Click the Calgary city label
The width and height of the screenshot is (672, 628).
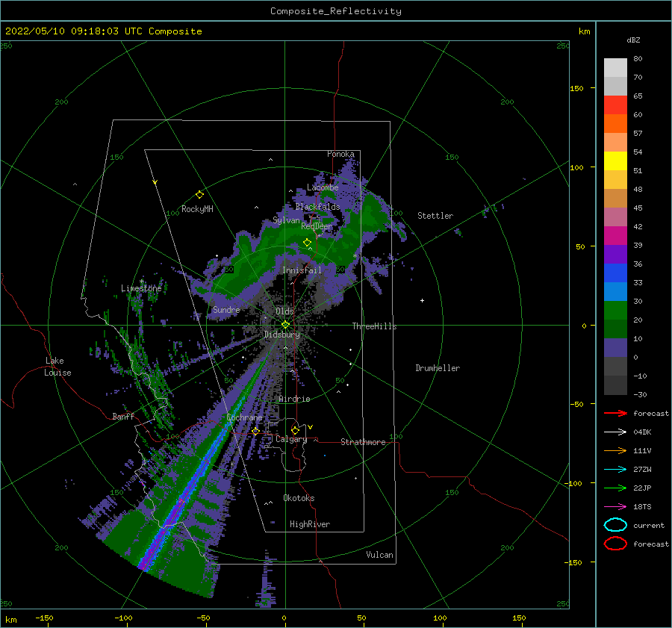coord(291,439)
